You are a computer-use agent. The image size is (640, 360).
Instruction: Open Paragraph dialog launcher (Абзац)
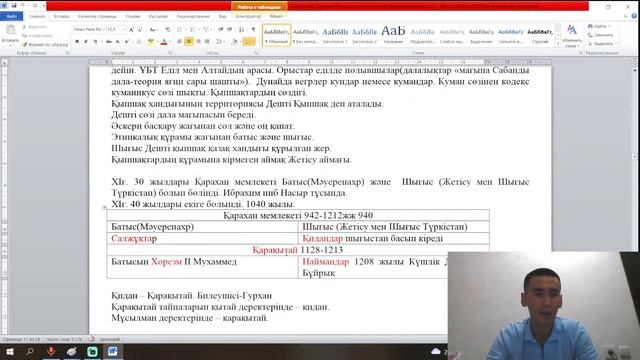[256, 53]
